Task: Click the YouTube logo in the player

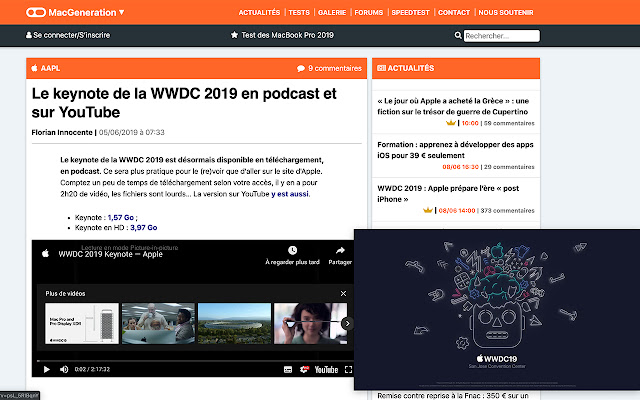Action: pyautogui.click(x=326, y=370)
